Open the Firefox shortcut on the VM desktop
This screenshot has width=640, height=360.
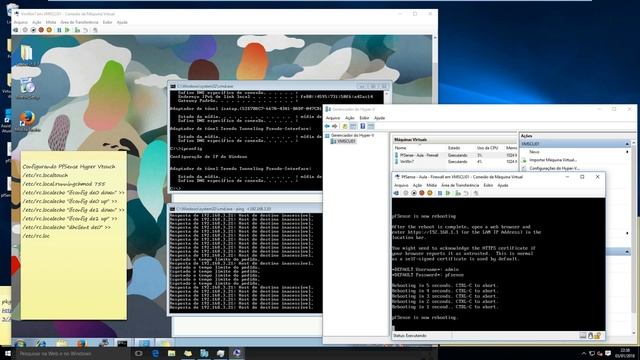27,121
